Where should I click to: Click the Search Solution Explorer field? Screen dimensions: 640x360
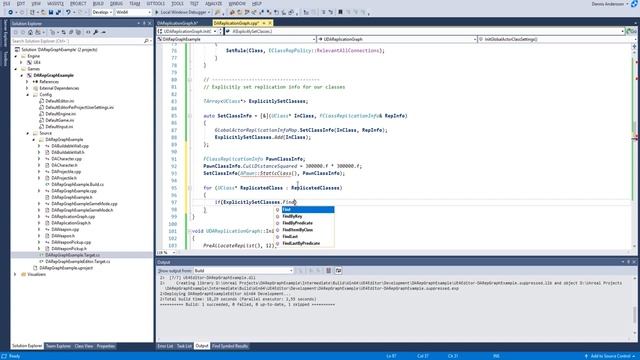click(78, 41)
